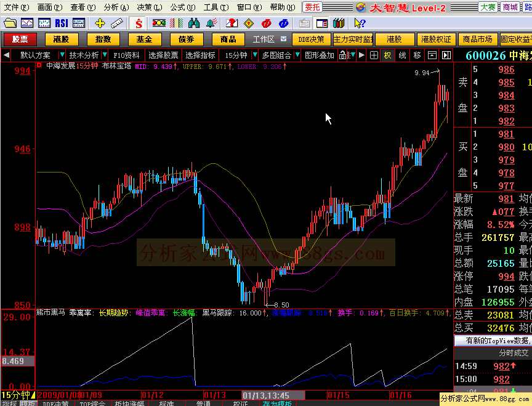Click the DDE决策 yellow button
532x406 pixels.
coord(311,39)
